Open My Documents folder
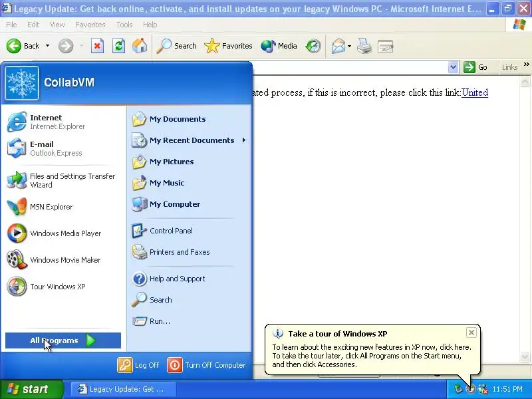Screen dimensions: 532x399 (189, 119)
